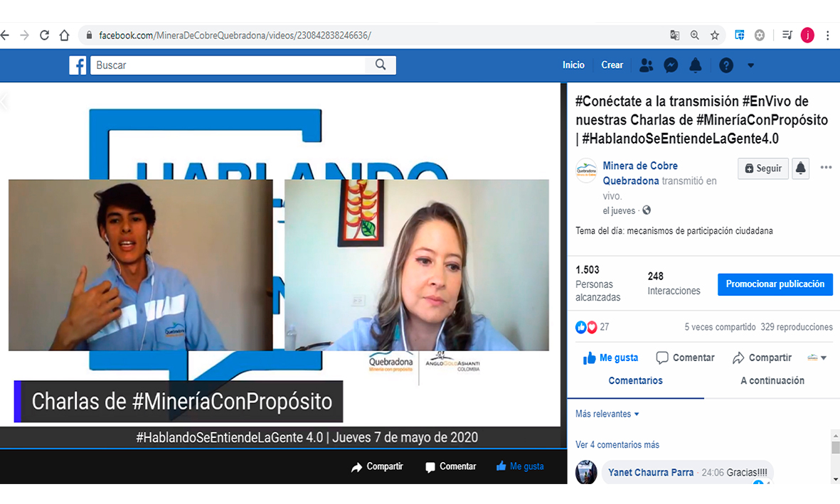Switch to the A continuación tab

772,380
